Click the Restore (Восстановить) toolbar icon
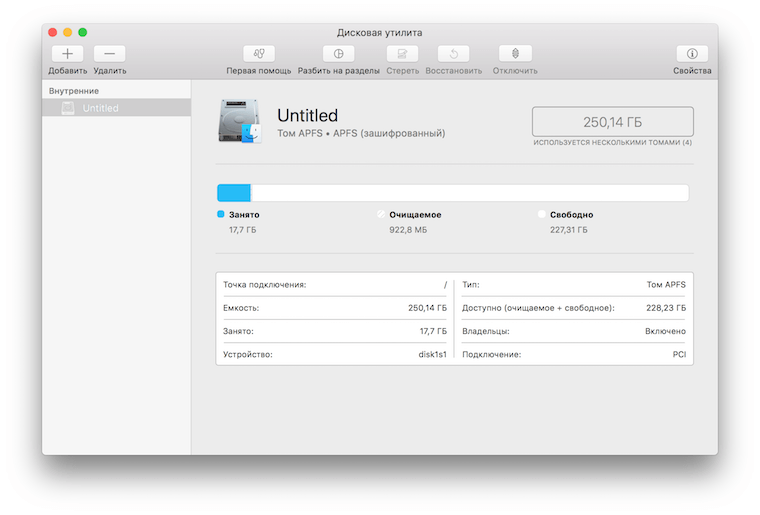The height and width of the screenshot is (515, 760). point(453,54)
